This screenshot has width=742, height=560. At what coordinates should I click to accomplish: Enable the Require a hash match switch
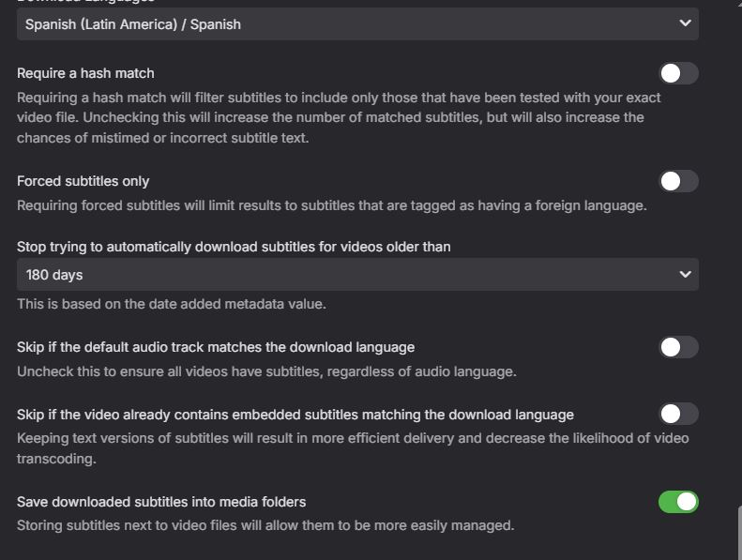678,73
